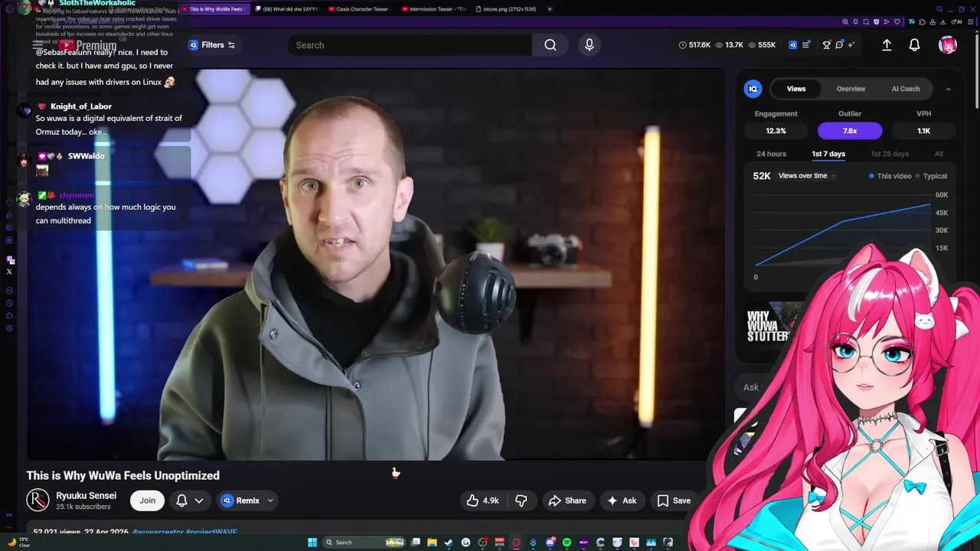Switch to the AI Coach tab
Screen dimensions: 980x551
click(x=906, y=89)
